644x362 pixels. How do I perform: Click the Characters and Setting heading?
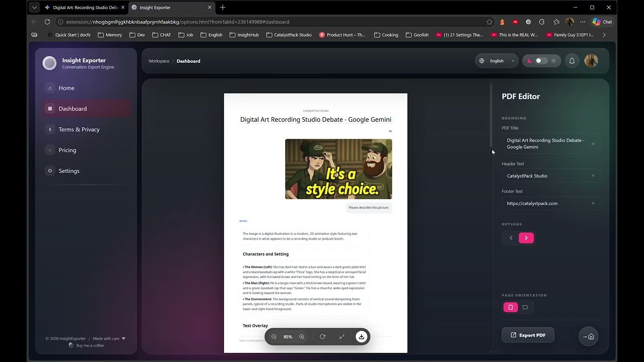(266, 254)
